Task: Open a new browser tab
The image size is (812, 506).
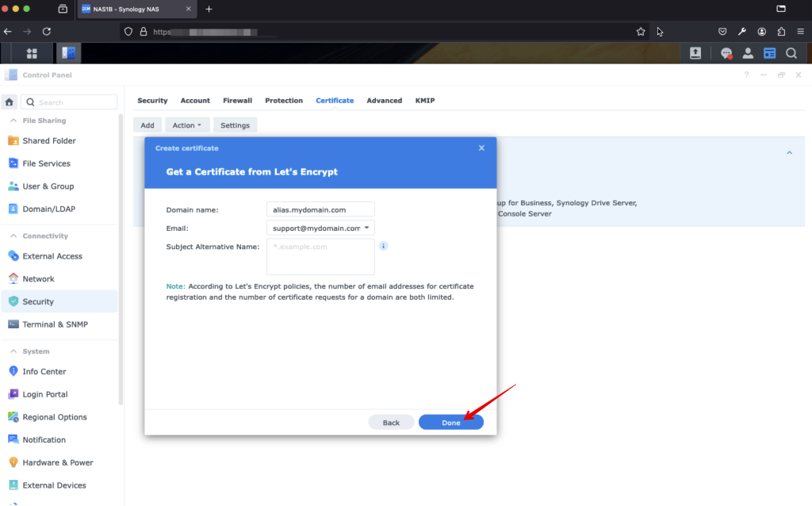Action: (x=209, y=9)
